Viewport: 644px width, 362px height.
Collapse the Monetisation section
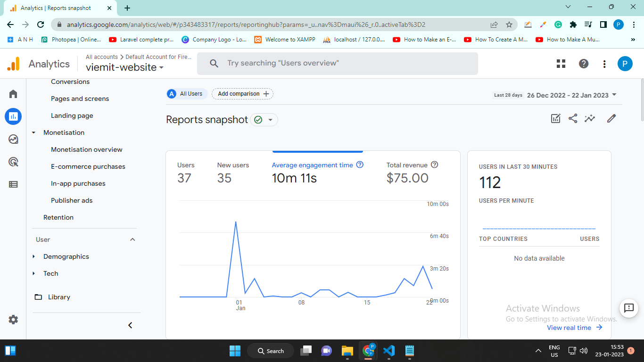pos(33,133)
